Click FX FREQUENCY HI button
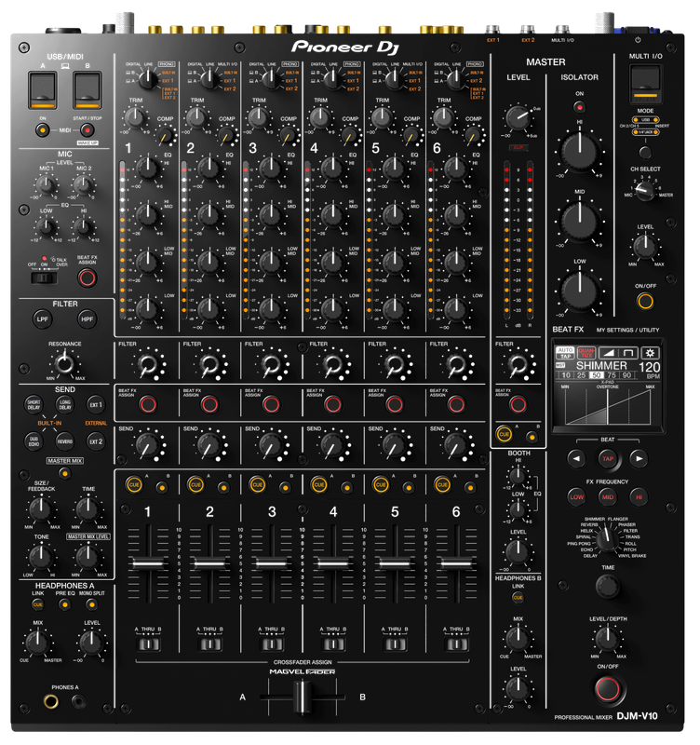This screenshot has height=745, width=700. point(639,497)
